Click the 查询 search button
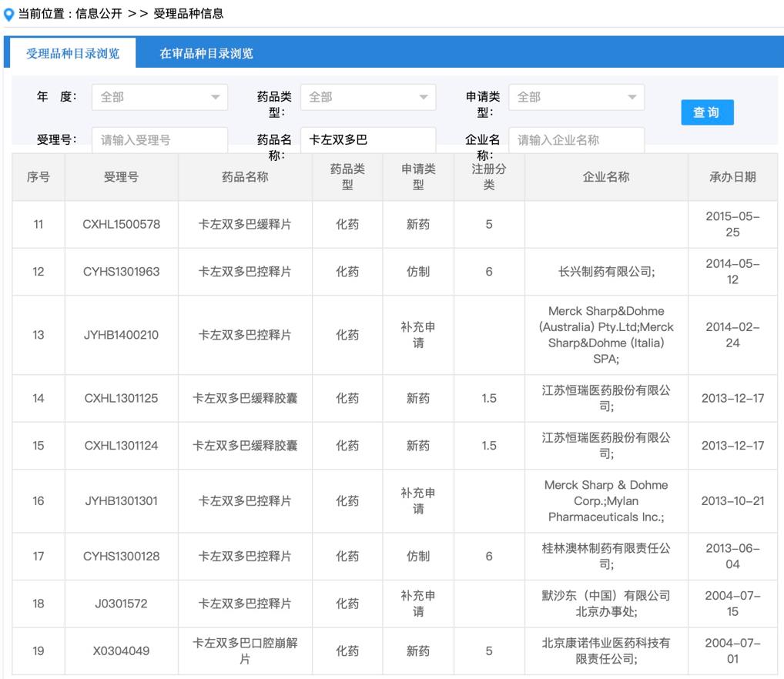784x679 pixels. (707, 112)
